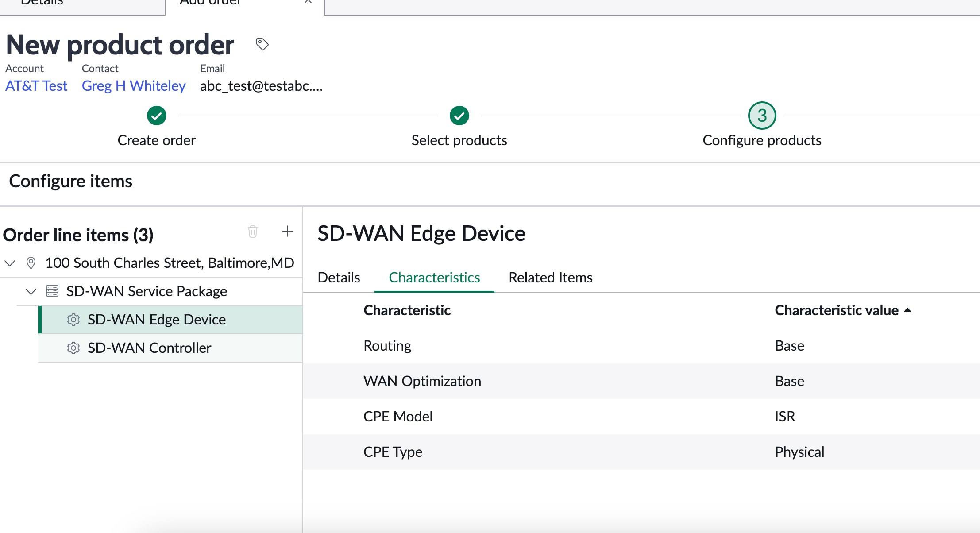The height and width of the screenshot is (533, 980).
Task: Click the gear icon beside SD-WAN Edge Device
Action: tap(73, 320)
